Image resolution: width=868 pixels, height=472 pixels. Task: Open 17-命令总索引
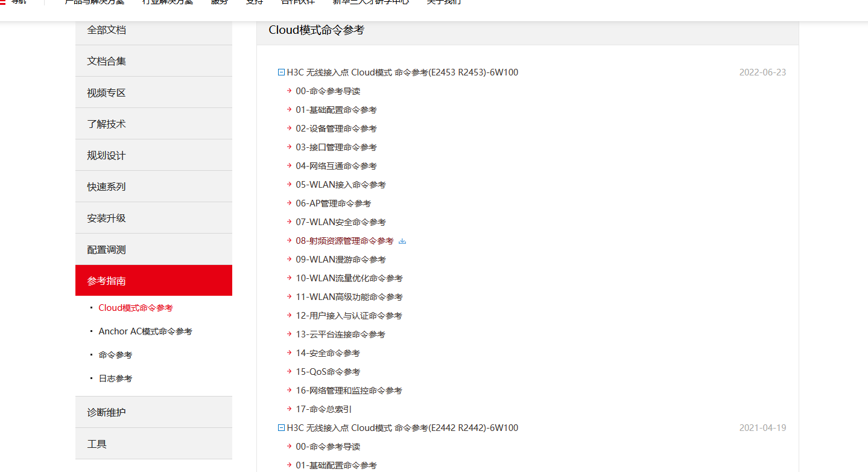coord(324,409)
